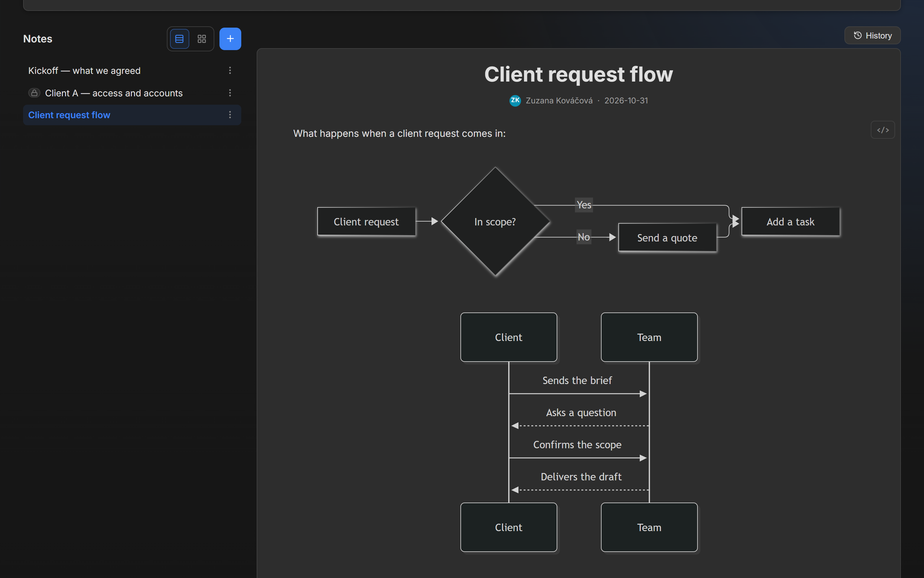Open the History panel
924x578 pixels.
(872, 36)
